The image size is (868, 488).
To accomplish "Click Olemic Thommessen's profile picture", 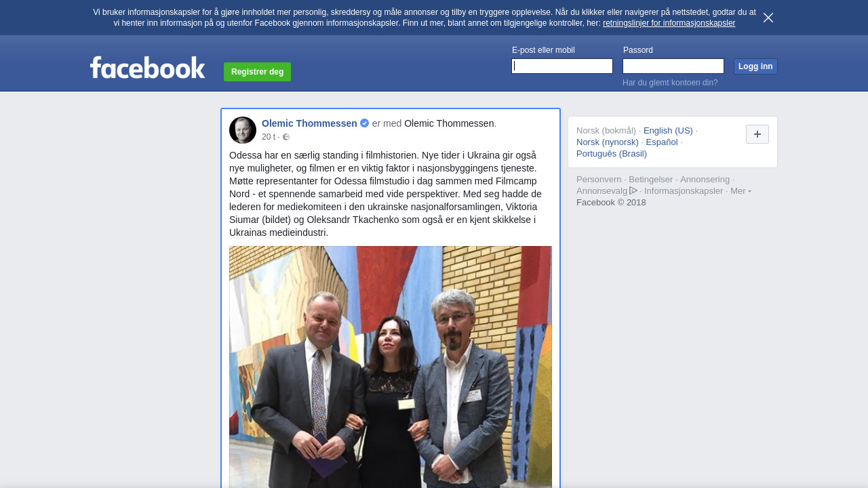I will coord(243,130).
